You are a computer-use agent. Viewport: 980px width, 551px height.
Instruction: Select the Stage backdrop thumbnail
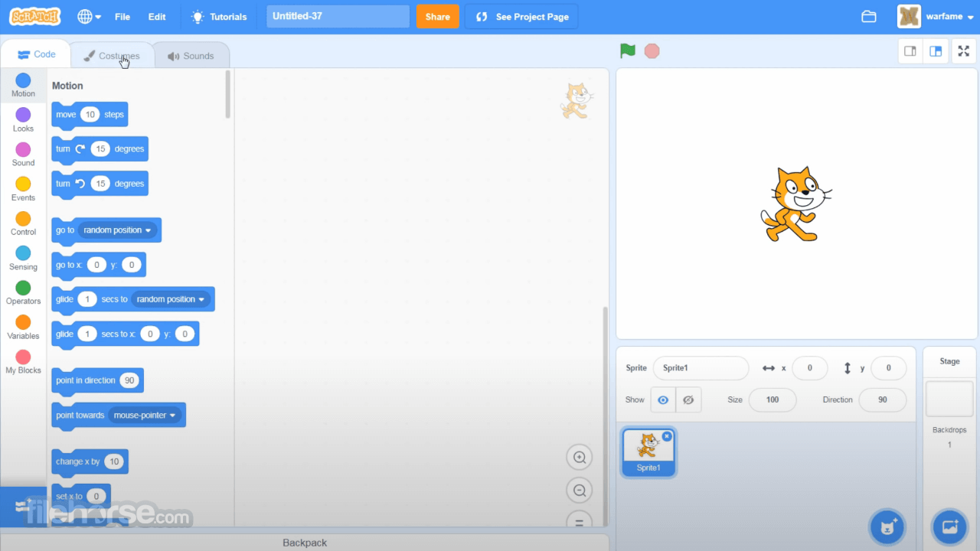click(x=949, y=399)
